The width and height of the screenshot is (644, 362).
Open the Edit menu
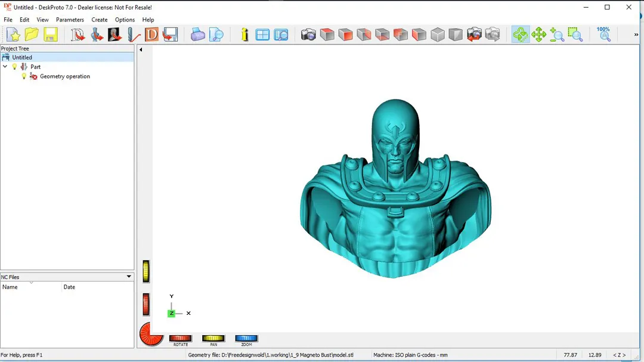[24, 20]
